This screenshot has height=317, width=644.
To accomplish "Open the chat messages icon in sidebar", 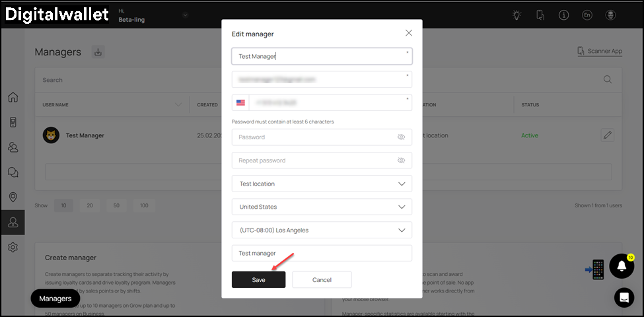I will point(13,172).
